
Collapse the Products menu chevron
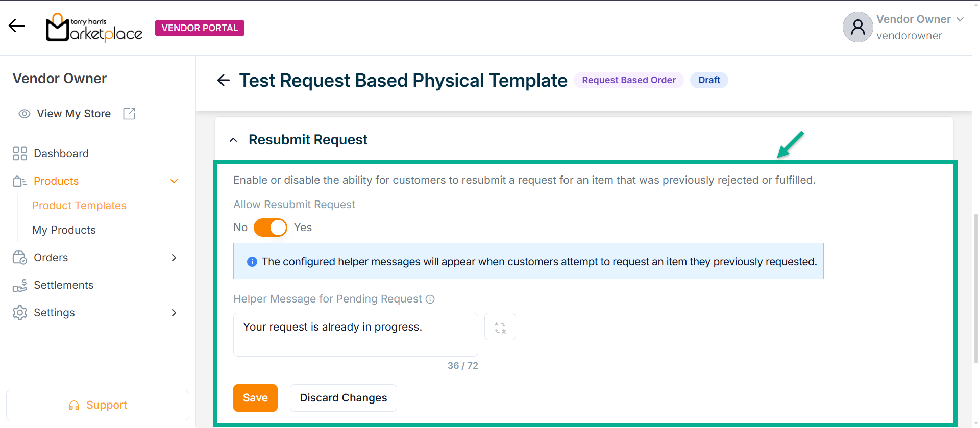174,181
